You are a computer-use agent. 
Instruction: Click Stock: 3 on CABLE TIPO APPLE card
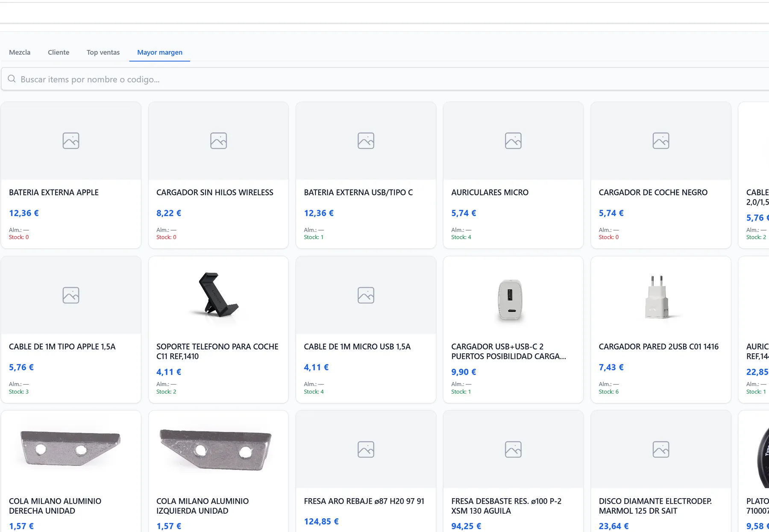19,391
